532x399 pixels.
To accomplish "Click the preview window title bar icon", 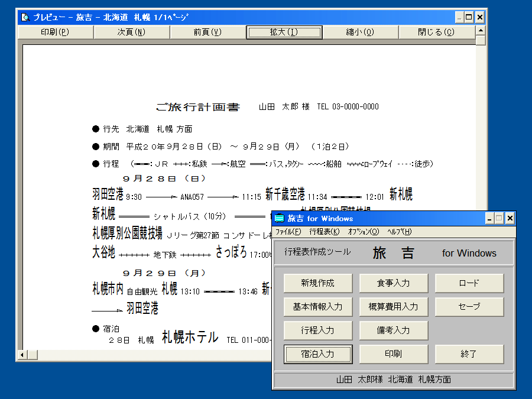I will click(25, 17).
